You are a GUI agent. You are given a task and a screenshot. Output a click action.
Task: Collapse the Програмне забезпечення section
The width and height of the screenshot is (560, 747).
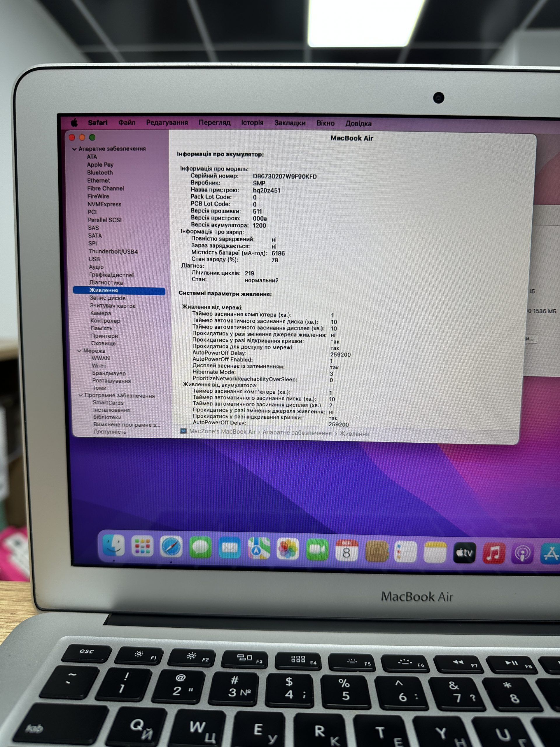pyautogui.click(x=81, y=395)
